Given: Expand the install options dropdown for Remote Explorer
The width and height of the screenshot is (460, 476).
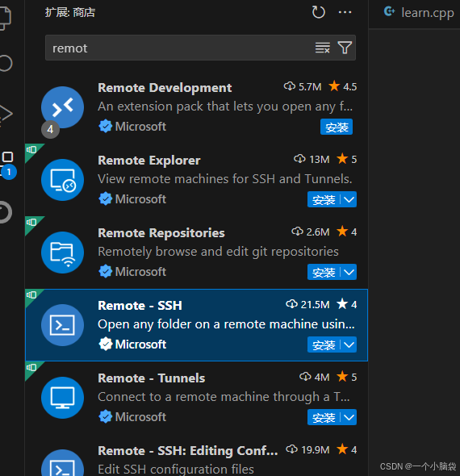Looking at the screenshot, I should tap(349, 199).
